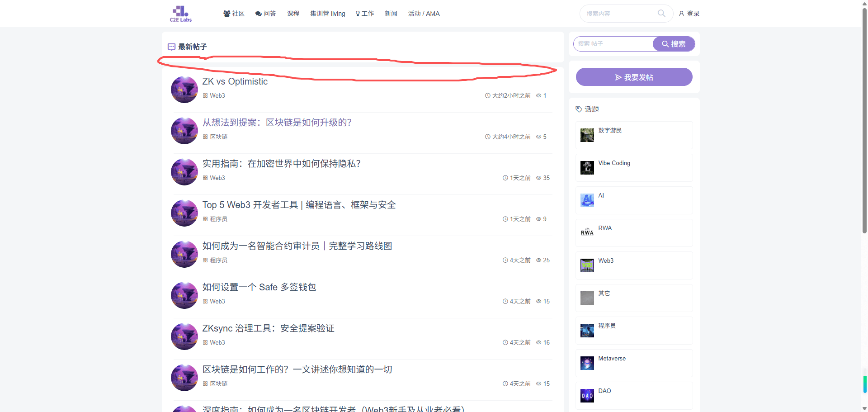
Task: Click the magnifier icon in top search bar
Action: pos(661,14)
